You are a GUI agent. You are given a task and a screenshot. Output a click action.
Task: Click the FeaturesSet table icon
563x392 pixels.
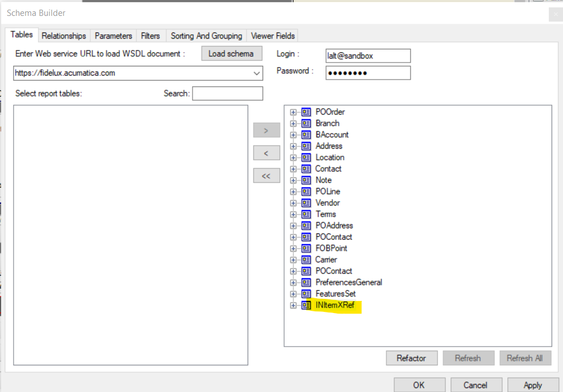point(306,294)
